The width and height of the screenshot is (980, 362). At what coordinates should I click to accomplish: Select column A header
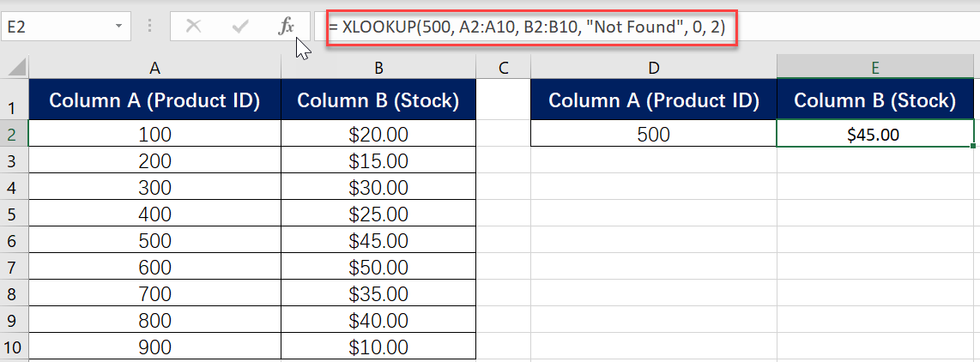155,68
